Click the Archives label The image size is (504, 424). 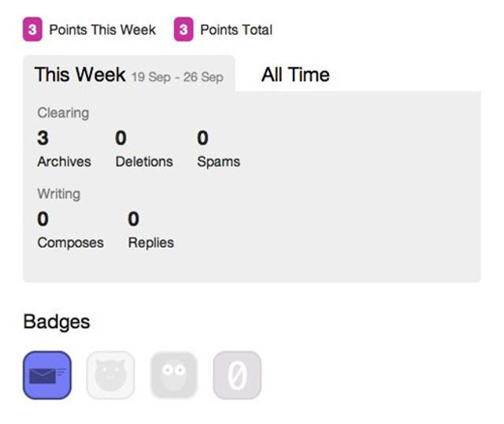64,162
